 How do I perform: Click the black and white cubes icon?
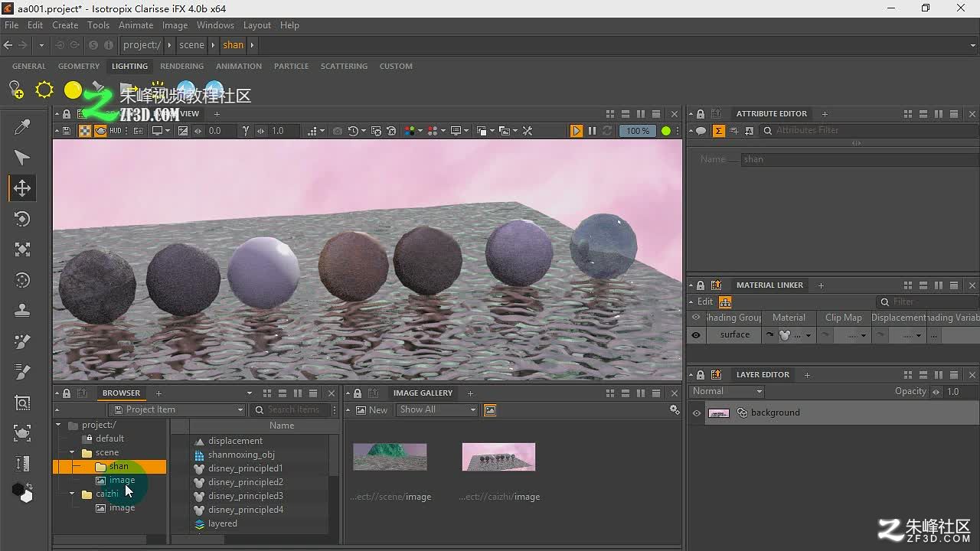pos(22,492)
